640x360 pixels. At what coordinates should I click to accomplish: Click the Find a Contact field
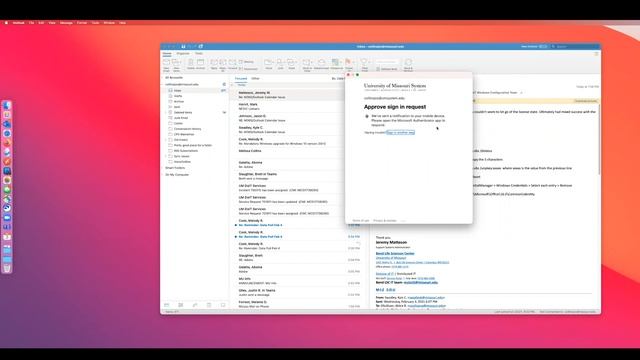(x=387, y=62)
